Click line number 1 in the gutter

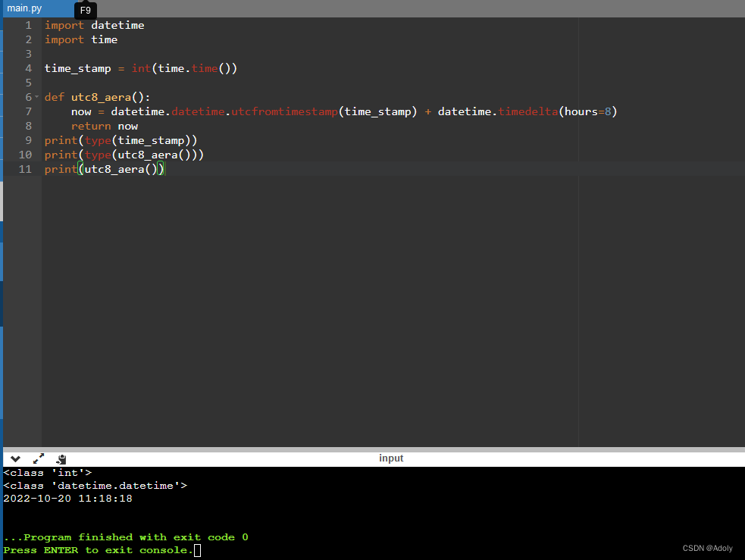pos(28,25)
